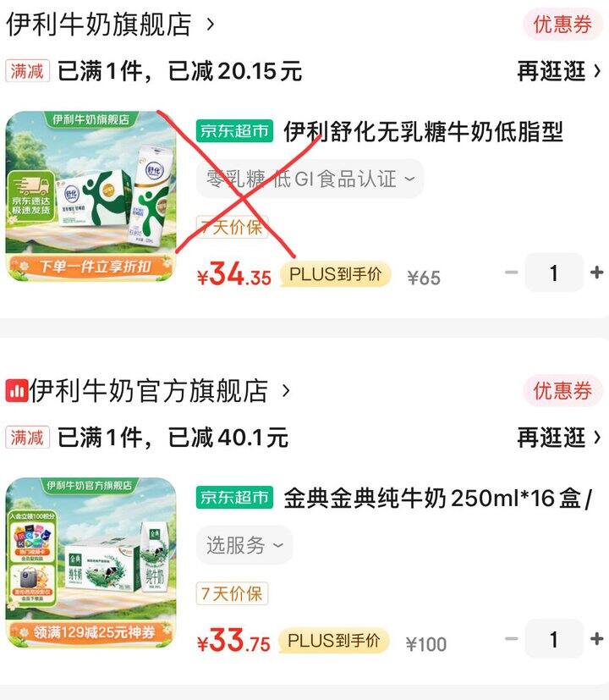
Task: Expand the 零乳糖 低GI食品认证 spec dropdown
Action: click(310, 179)
